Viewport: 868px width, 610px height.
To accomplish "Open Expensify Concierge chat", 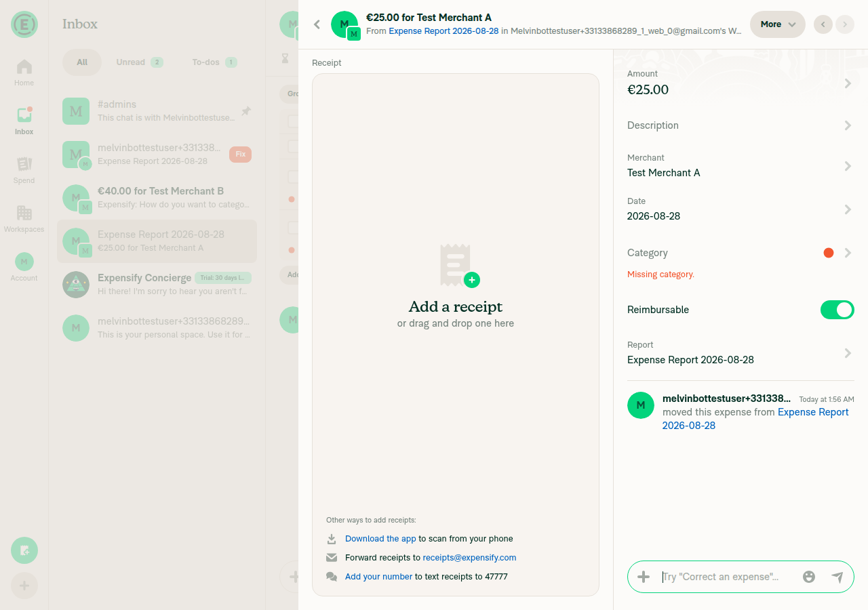I will pyautogui.click(x=157, y=285).
